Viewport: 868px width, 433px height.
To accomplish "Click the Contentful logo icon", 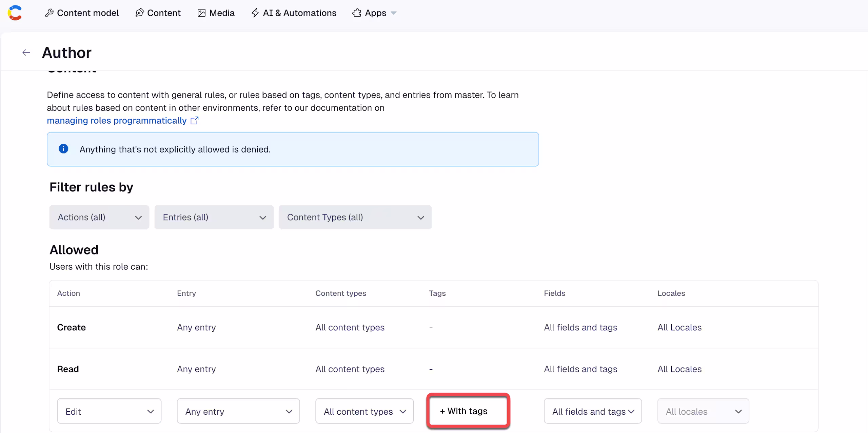I will tap(15, 13).
